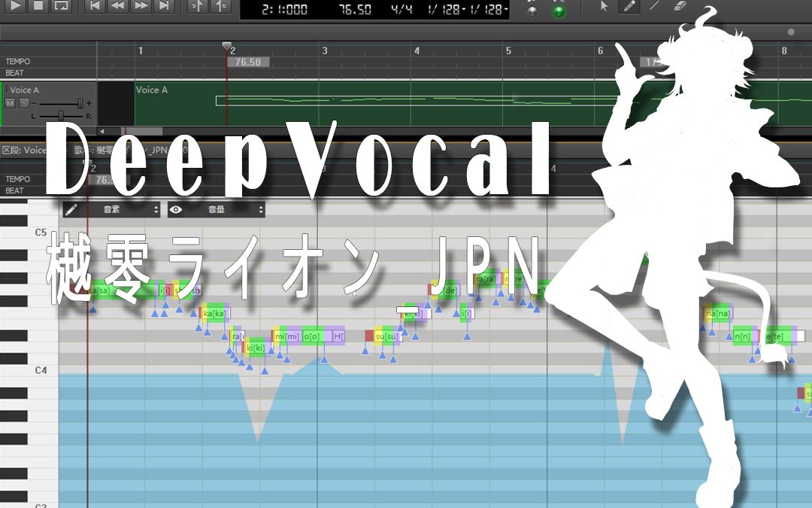This screenshot has height=508, width=812.
Task: Toggle the eye view-parameter icon
Action: pyautogui.click(x=176, y=209)
